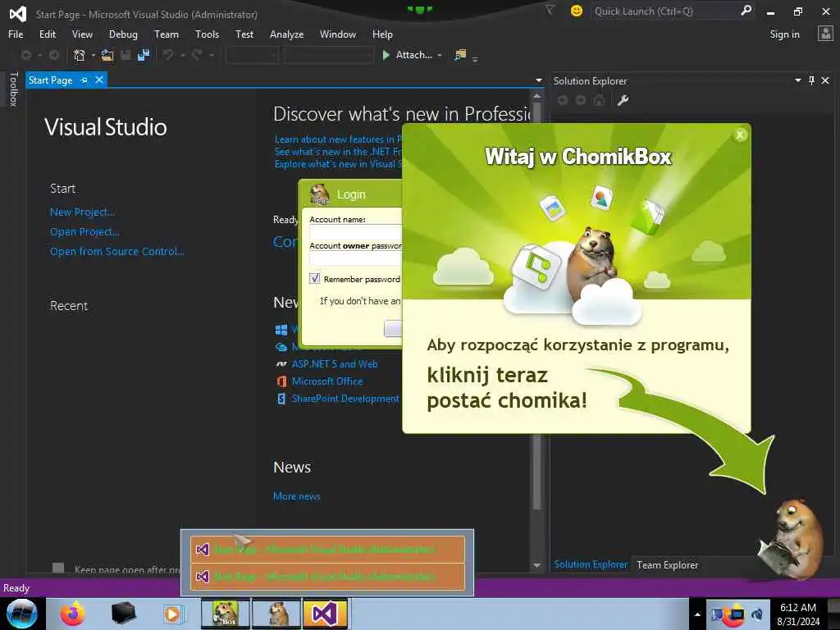Click the More news link
The width and height of the screenshot is (840, 630).
pyautogui.click(x=297, y=496)
